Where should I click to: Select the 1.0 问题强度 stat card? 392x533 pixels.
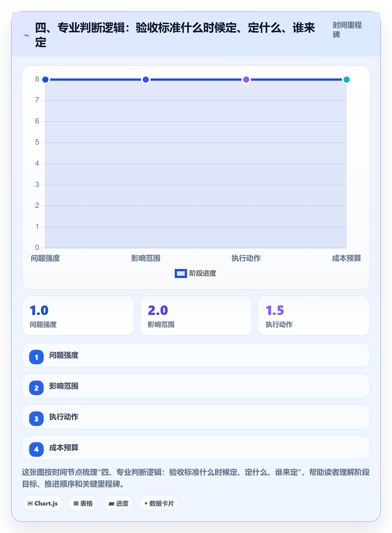78,316
